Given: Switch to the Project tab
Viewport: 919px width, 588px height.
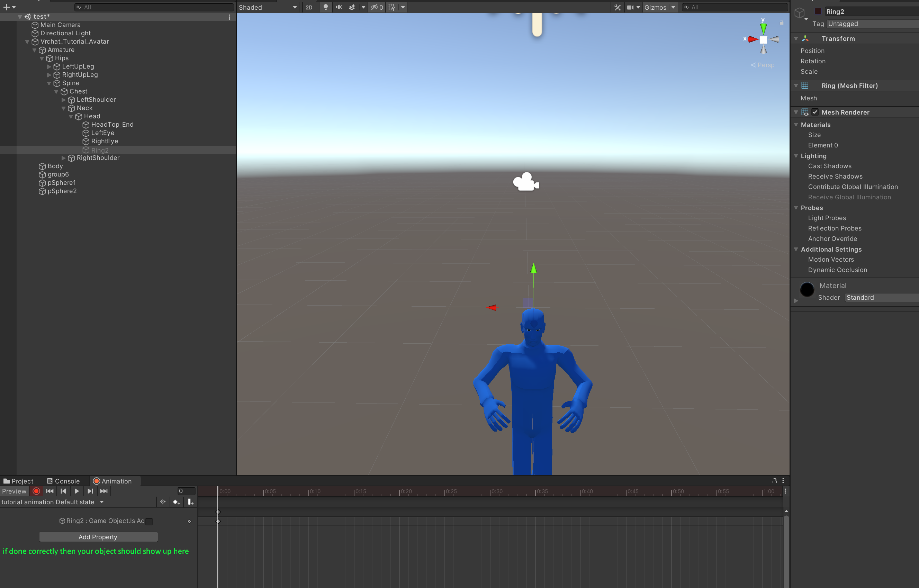Looking at the screenshot, I should (18, 481).
